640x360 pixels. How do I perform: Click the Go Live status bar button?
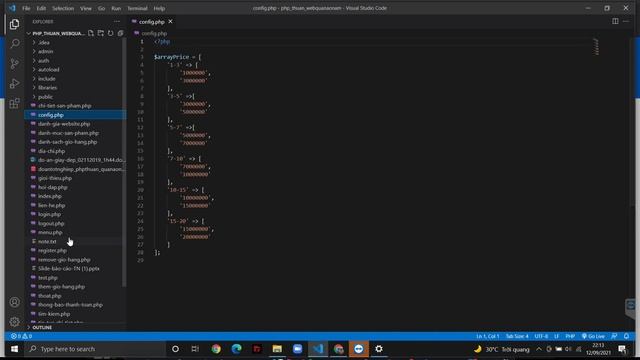[593, 336]
